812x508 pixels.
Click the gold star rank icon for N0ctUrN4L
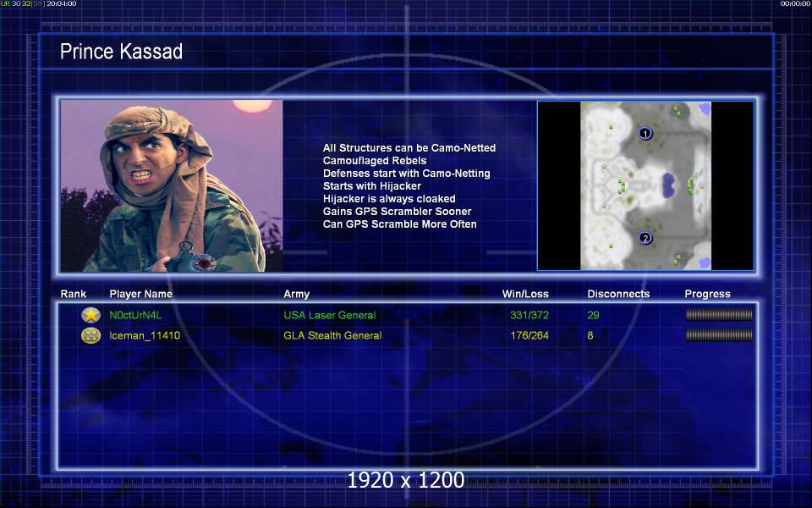91,315
